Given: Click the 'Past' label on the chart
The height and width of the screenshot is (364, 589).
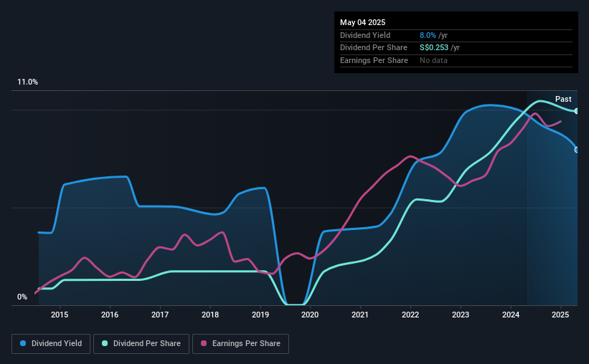Looking at the screenshot, I should [x=563, y=99].
